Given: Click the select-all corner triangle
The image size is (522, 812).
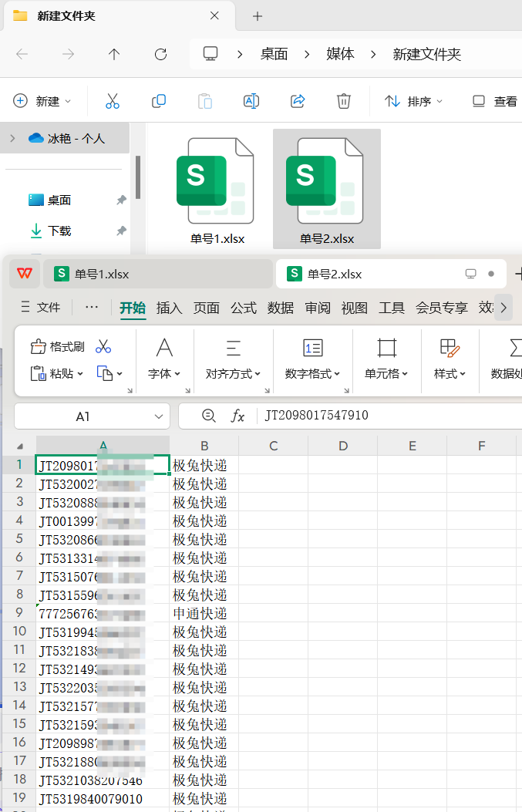Looking at the screenshot, I should [20, 446].
